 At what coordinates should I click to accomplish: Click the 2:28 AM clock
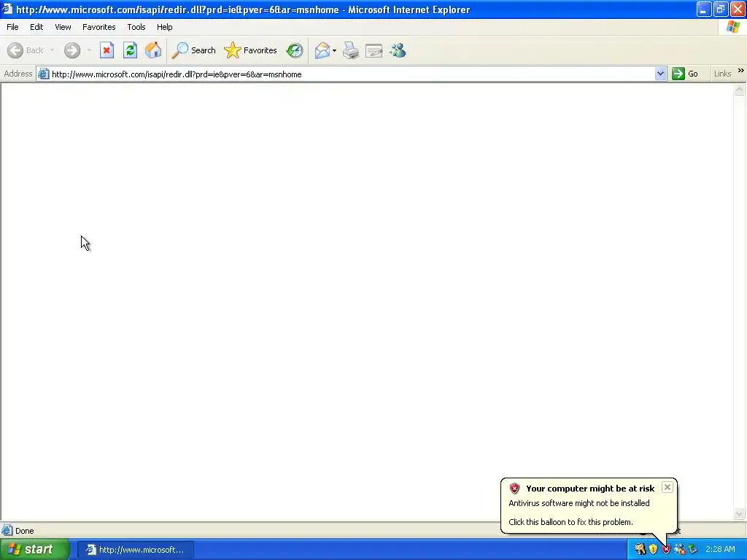click(x=720, y=550)
